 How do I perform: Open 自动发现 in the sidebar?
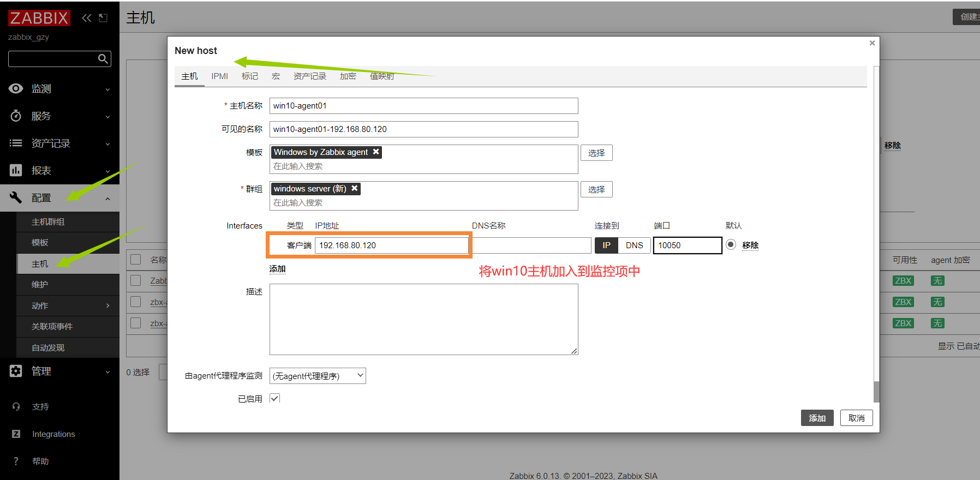(x=68, y=348)
